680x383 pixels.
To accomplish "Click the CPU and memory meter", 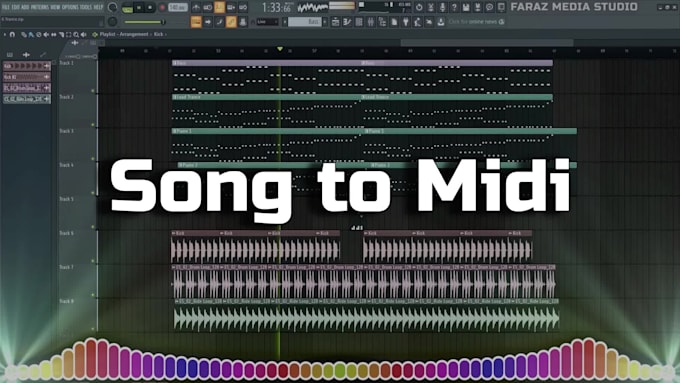I will click(385, 7).
